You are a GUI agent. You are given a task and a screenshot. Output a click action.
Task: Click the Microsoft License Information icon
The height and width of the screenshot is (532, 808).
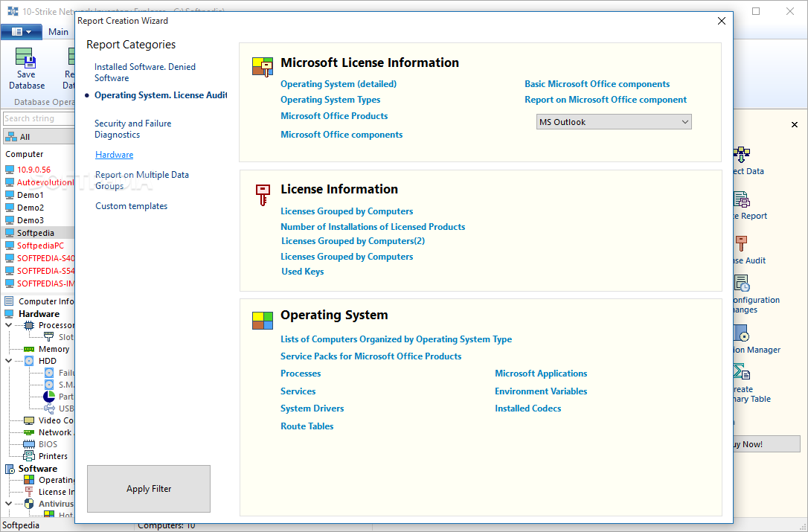pyautogui.click(x=263, y=67)
